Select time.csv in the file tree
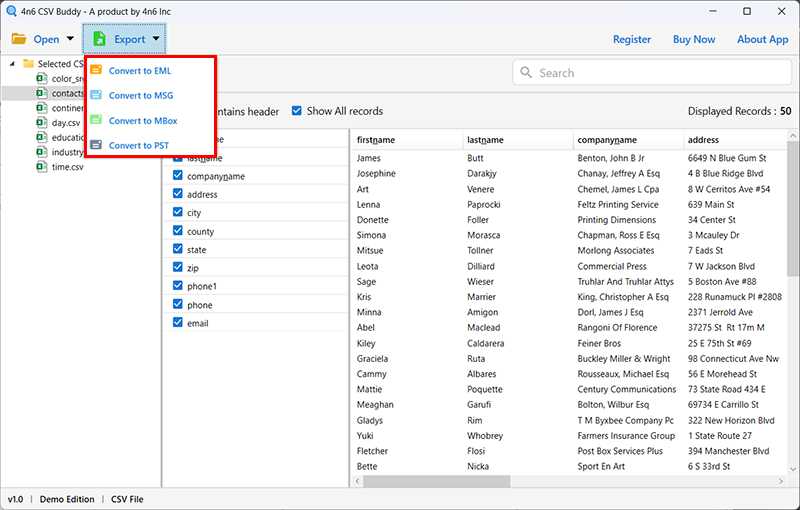800x510 pixels. (x=67, y=167)
